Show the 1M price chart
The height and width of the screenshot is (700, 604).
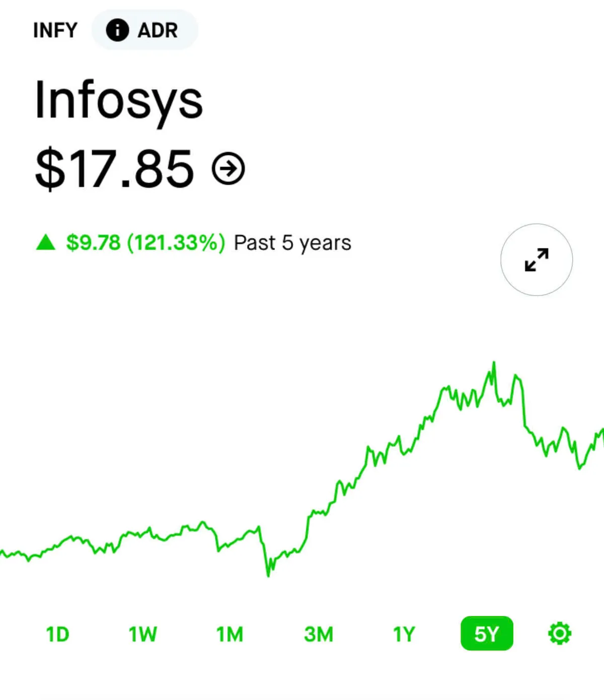click(230, 634)
